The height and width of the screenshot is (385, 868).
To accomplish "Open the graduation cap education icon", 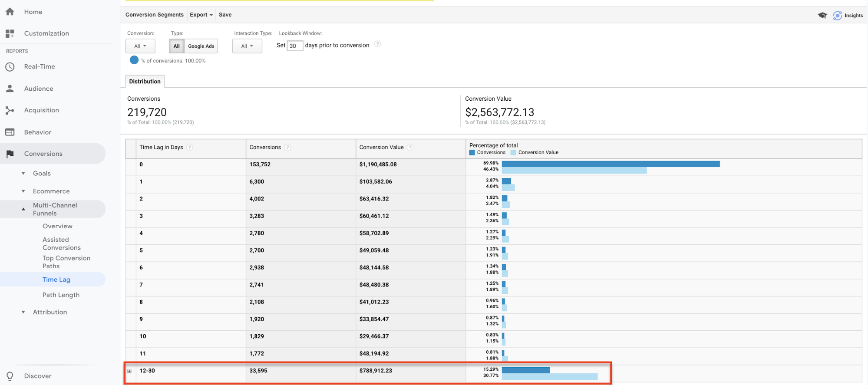I will click(822, 15).
